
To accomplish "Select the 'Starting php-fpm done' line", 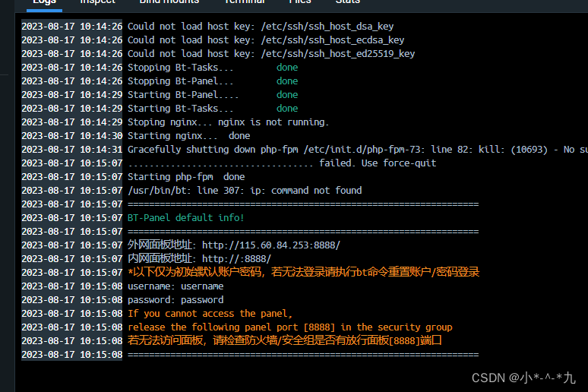I will click(186, 177).
